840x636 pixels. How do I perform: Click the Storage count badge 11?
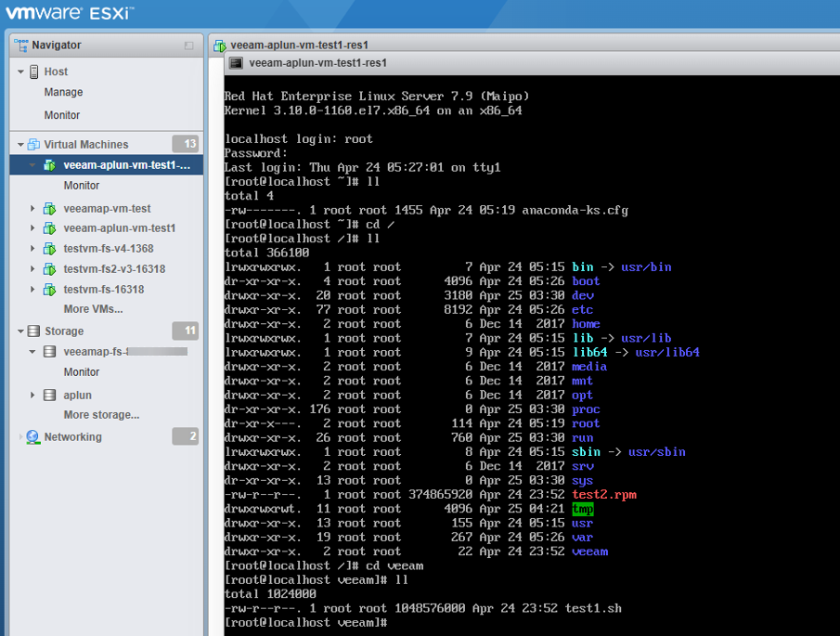click(186, 331)
